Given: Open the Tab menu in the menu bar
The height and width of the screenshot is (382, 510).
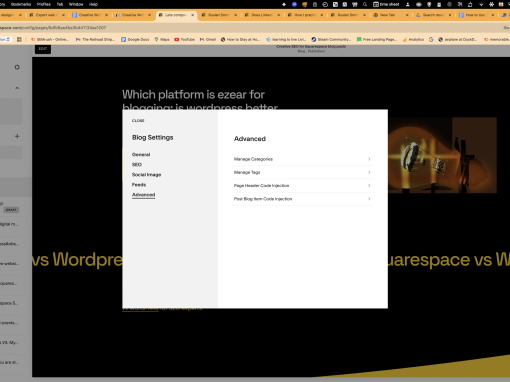Looking at the screenshot, I should click(60, 4).
